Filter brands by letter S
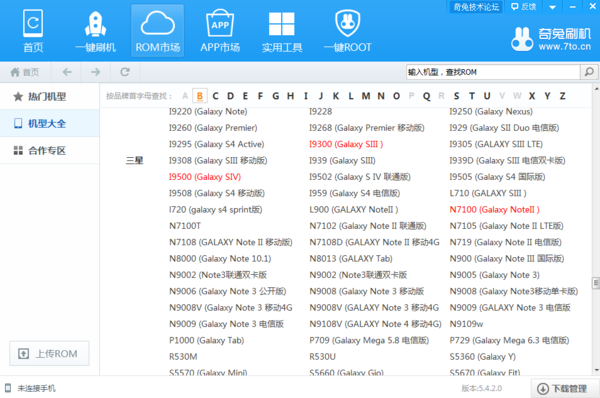 click(x=456, y=96)
